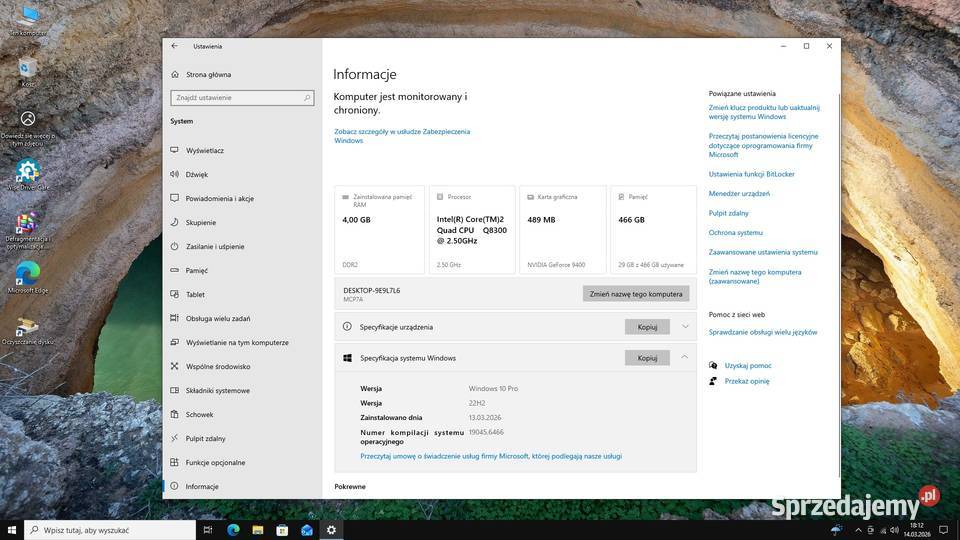Open Ustawienia funkcji BitLocker link
960x540 pixels.
coord(751,174)
